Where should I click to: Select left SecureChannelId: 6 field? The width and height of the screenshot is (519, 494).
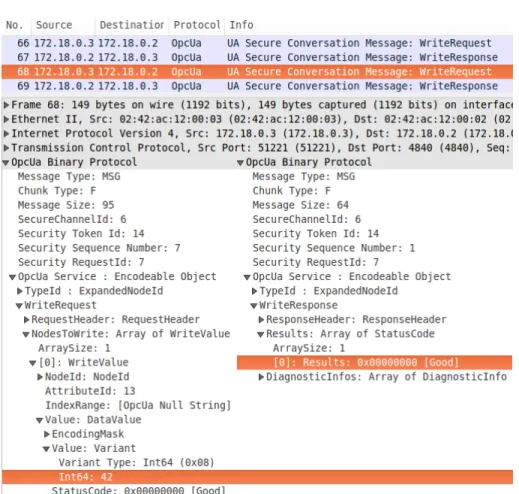[72, 219]
